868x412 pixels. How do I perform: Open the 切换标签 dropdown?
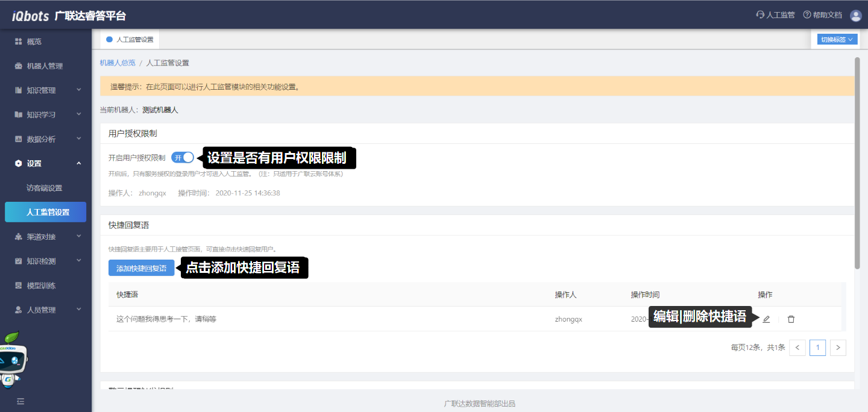837,40
